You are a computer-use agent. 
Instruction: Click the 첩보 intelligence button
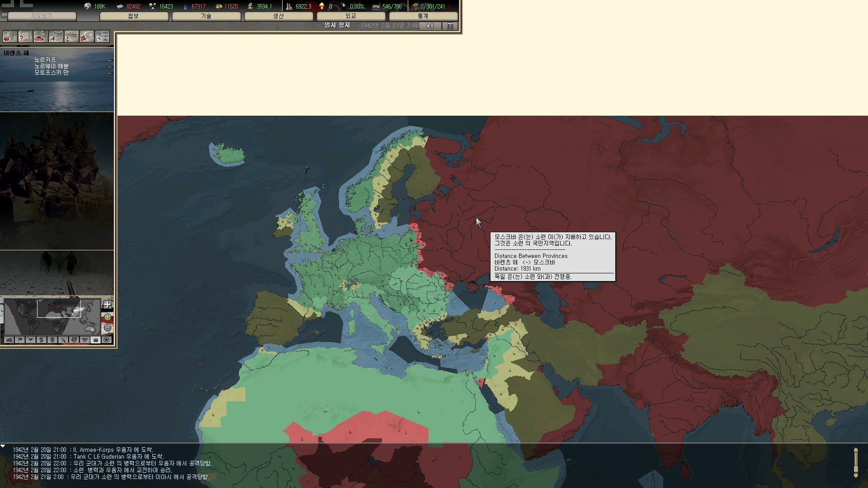click(x=134, y=16)
